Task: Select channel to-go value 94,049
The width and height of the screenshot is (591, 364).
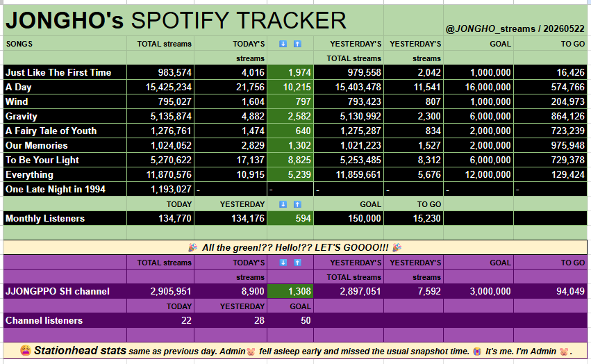Action: pos(550,291)
